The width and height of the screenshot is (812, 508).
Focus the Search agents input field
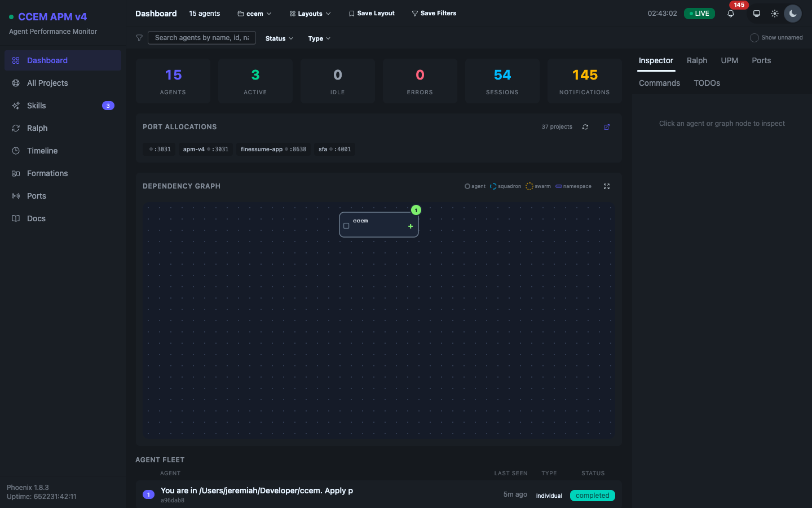tap(202, 38)
